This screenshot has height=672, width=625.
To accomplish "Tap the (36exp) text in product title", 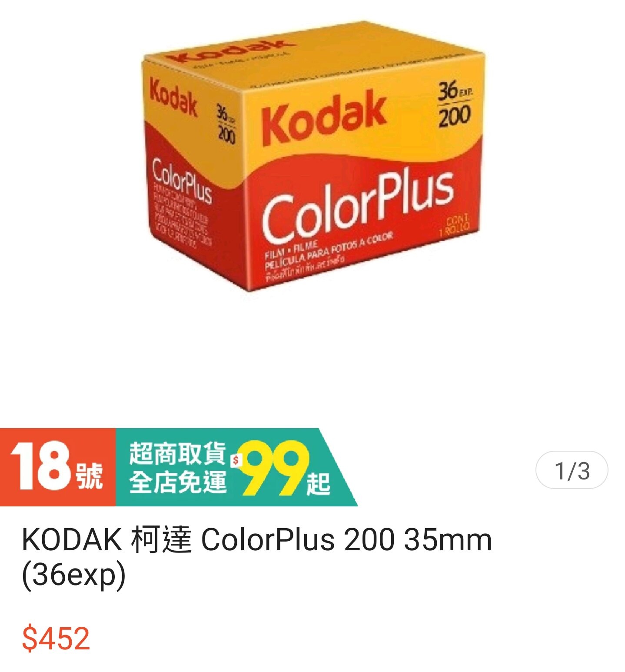I will pos(73,575).
